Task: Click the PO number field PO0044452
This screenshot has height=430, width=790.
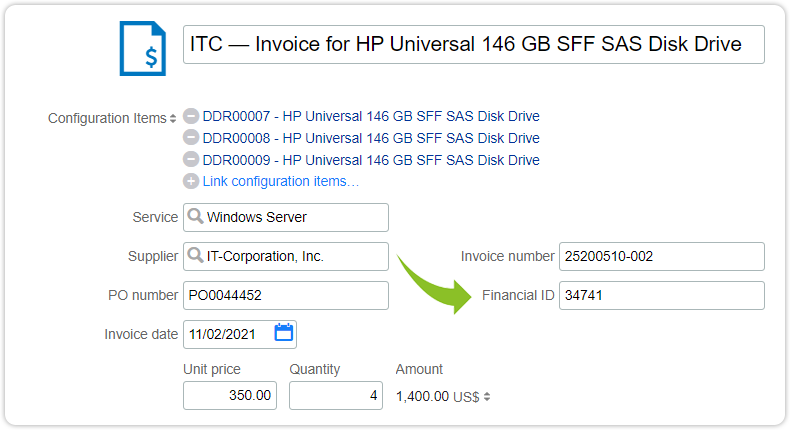Action: 286,295
